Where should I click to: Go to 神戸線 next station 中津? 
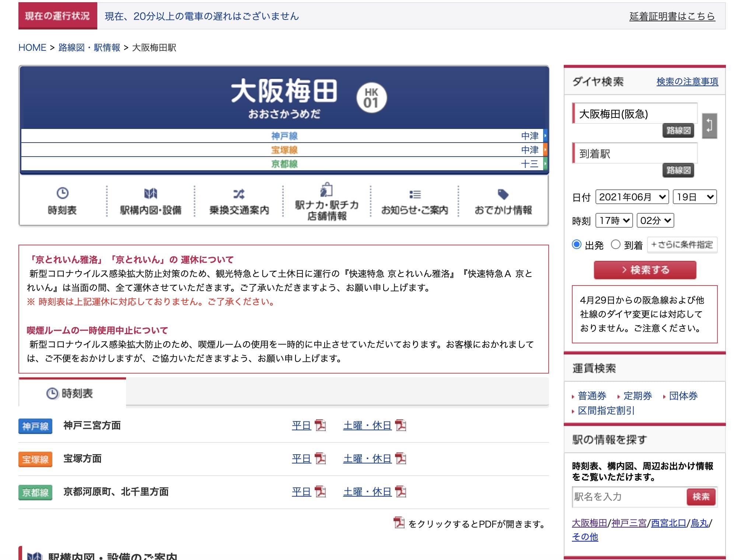point(529,136)
